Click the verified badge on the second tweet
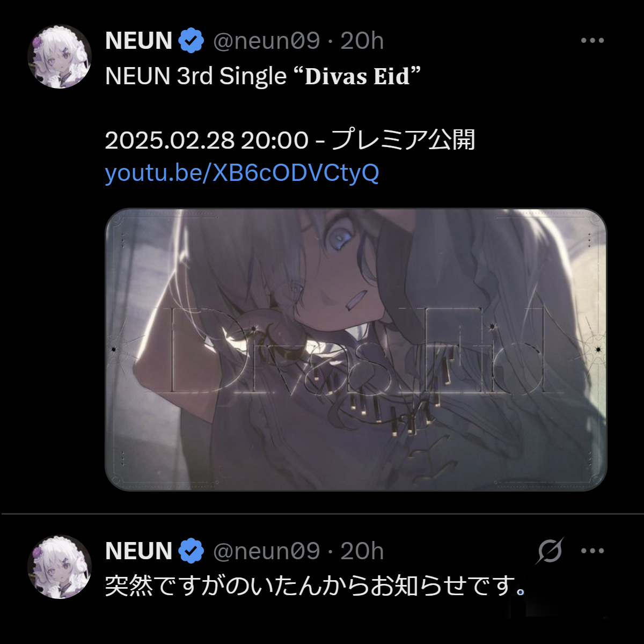Viewport: 644px width, 644px height. click(x=192, y=551)
